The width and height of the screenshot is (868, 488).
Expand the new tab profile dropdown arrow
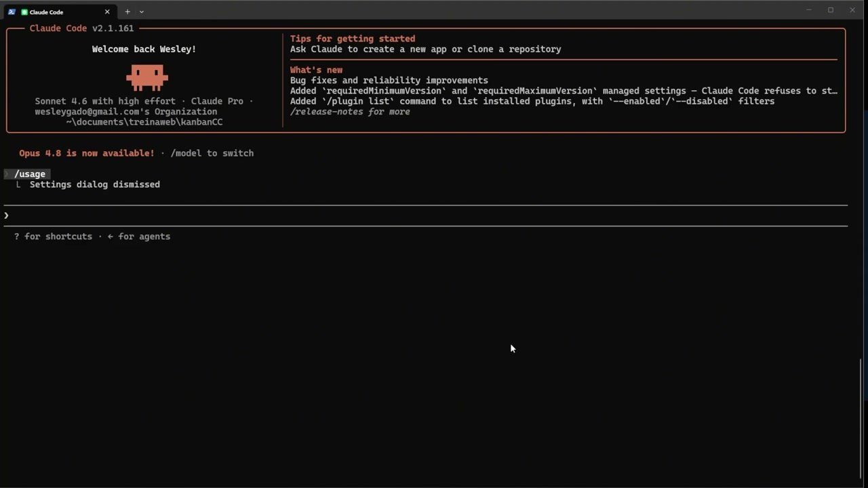[141, 12]
